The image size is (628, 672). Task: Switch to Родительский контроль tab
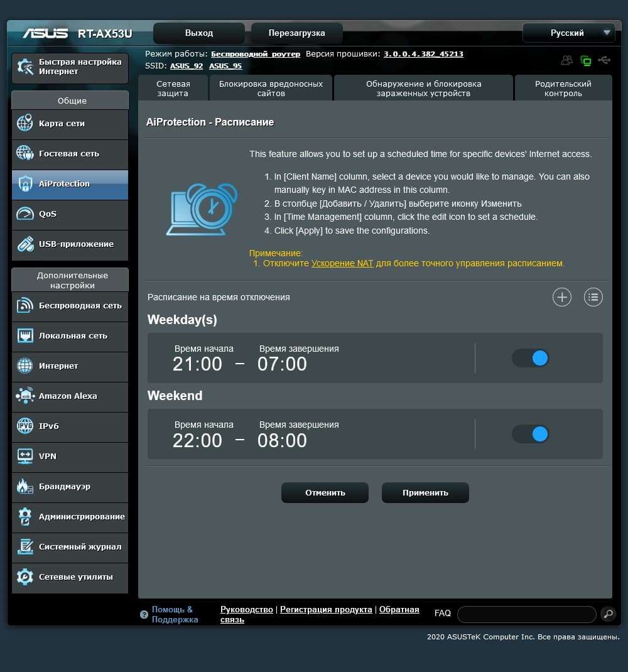click(x=563, y=89)
